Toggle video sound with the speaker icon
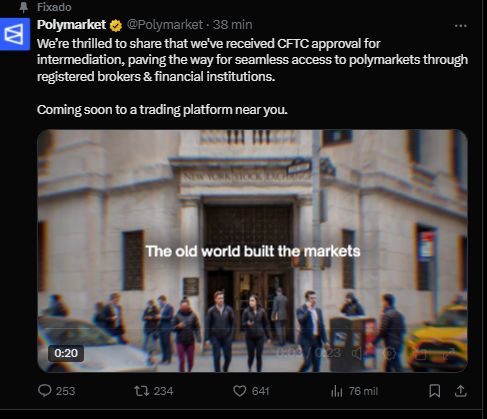This screenshot has height=419, width=487. pyautogui.click(x=357, y=353)
